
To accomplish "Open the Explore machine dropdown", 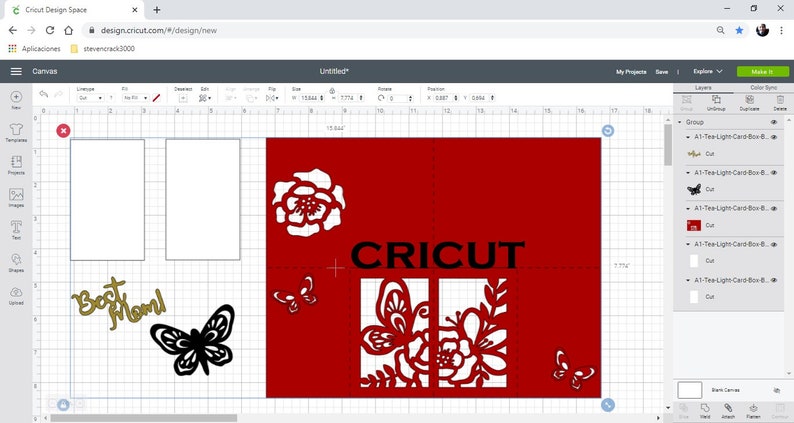I will pos(707,71).
